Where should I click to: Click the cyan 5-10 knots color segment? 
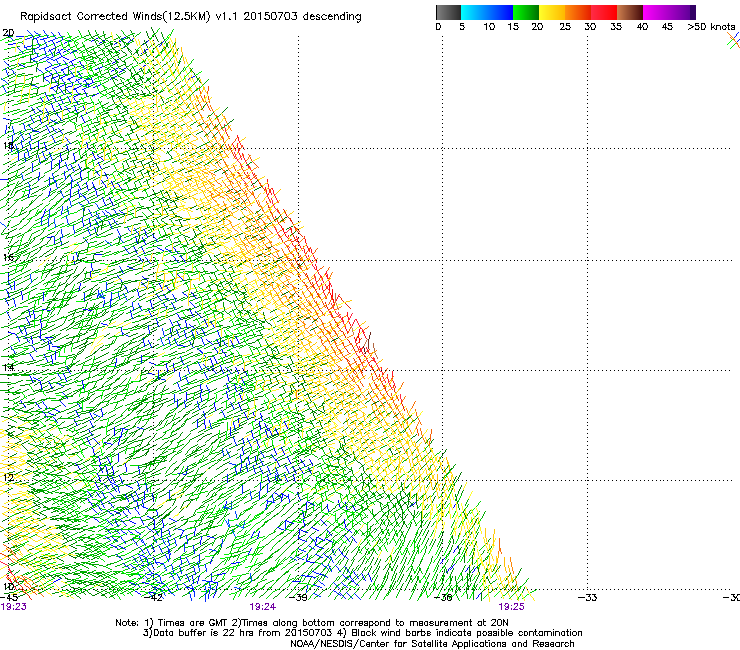tap(474, 12)
